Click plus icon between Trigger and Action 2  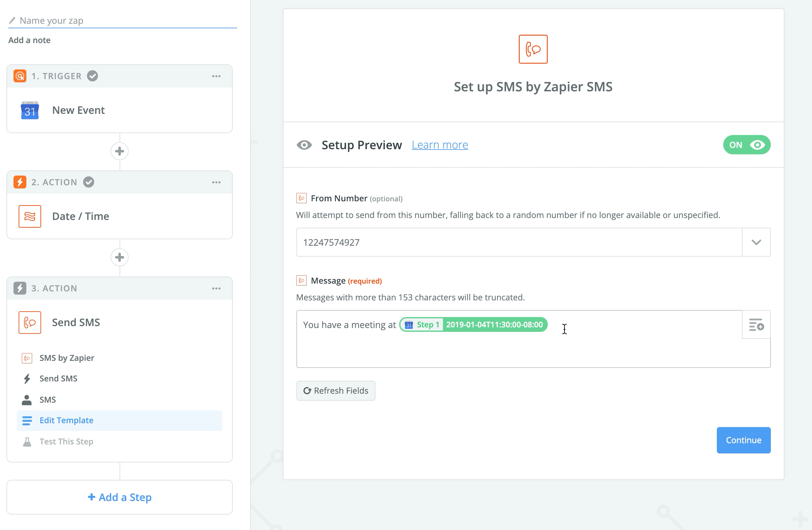pos(119,151)
